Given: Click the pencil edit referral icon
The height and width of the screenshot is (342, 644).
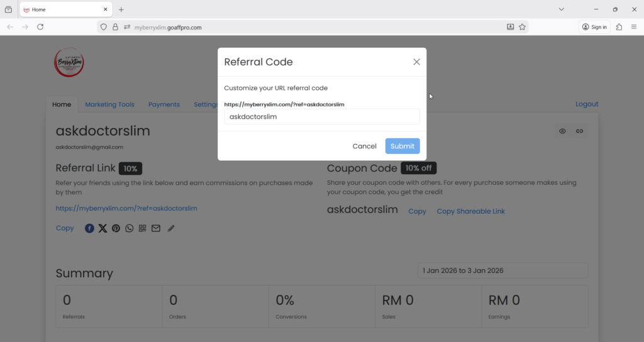Looking at the screenshot, I should (x=171, y=228).
